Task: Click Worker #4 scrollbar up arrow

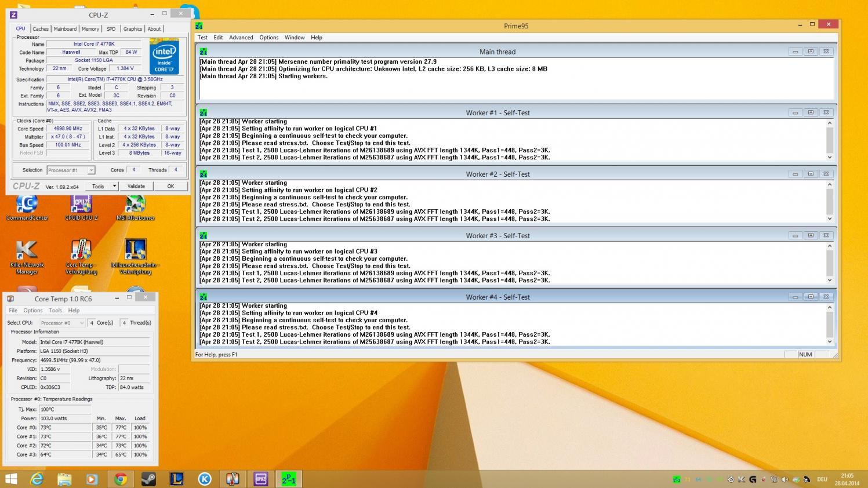Action: [x=830, y=307]
